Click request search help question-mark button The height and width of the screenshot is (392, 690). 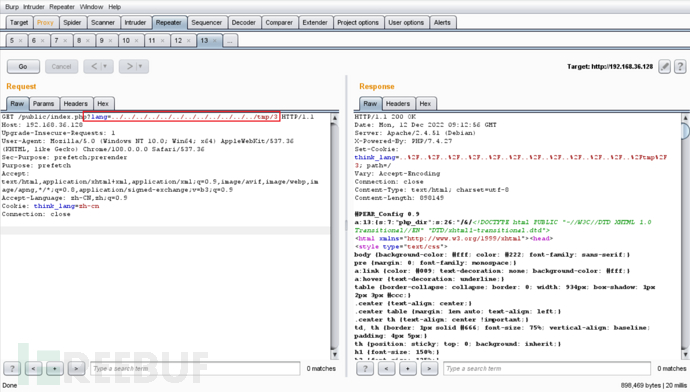tap(12, 368)
